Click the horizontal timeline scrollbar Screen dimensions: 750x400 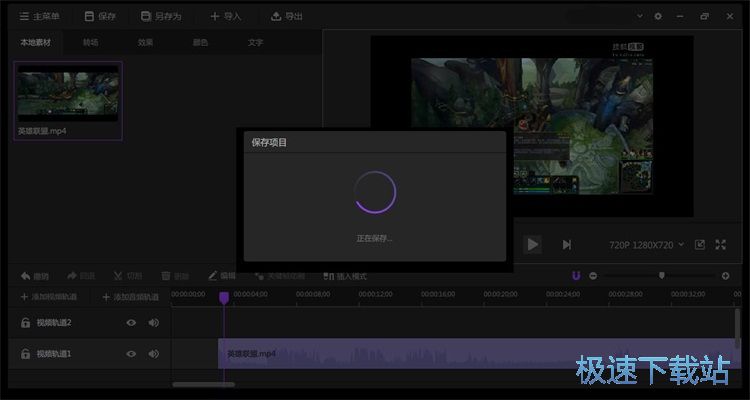203,384
